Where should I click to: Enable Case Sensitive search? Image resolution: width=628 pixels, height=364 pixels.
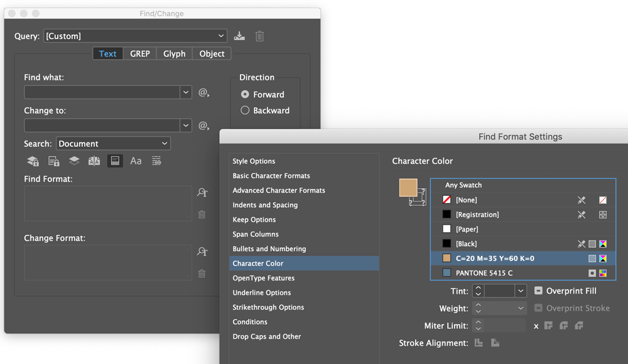(x=136, y=161)
